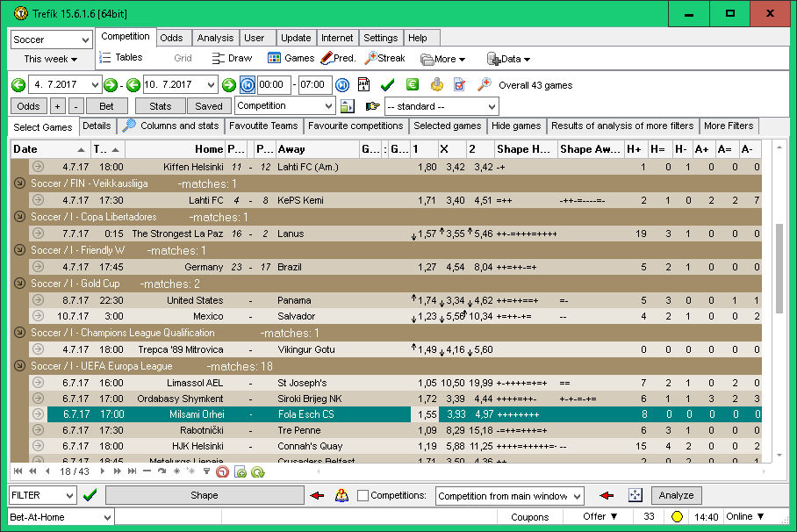Open the Streak tool
This screenshot has width=797, height=532.
pos(384,59)
